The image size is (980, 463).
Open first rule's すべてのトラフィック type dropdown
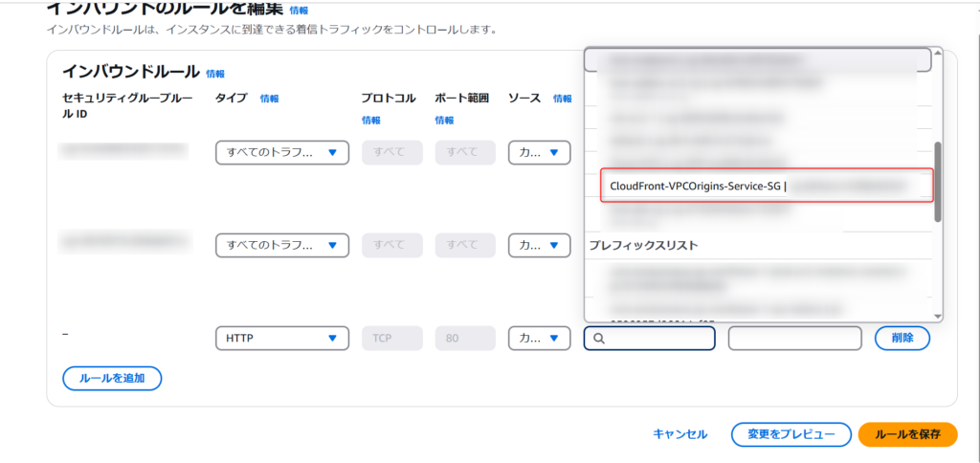point(282,152)
